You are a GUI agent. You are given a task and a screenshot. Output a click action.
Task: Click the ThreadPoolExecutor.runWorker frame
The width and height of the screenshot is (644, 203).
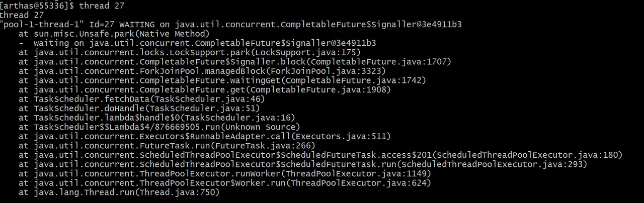(225, 173)
